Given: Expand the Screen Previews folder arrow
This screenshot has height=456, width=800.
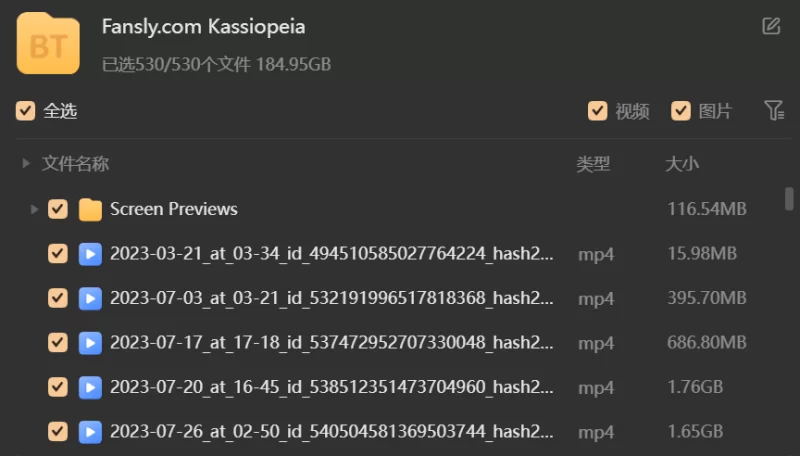Looking at the screenshot, I should coord(34,209).
